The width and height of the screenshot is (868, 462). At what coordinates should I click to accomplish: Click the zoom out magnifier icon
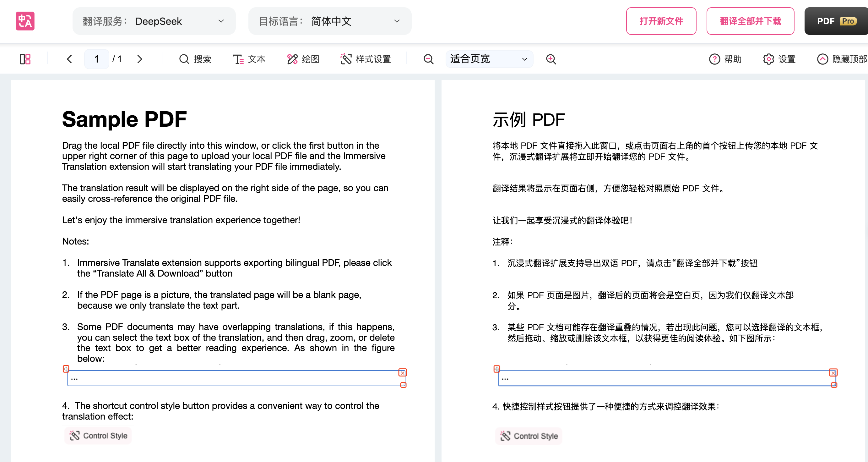pyautogui.click(x=428, y=59)
